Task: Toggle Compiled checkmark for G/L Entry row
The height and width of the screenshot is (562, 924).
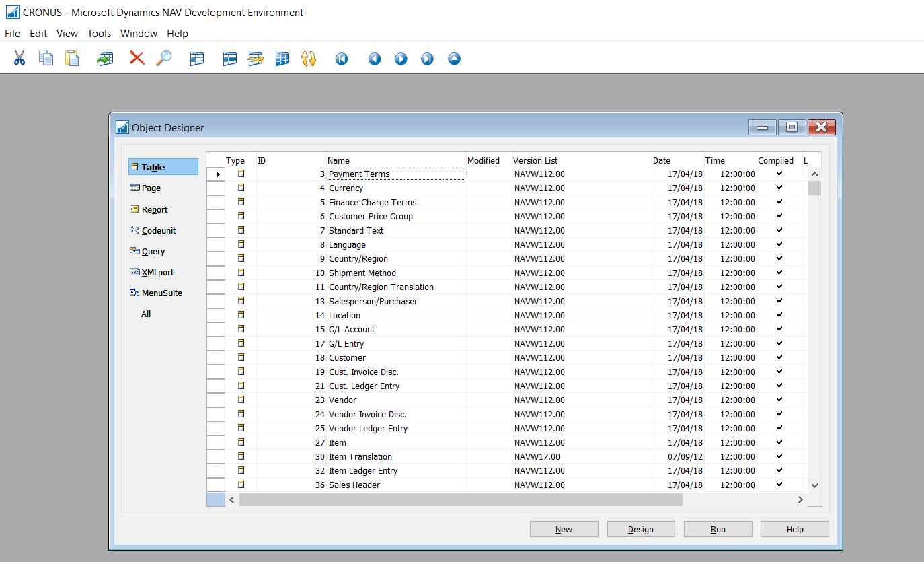Action: (x=779, y=343)
